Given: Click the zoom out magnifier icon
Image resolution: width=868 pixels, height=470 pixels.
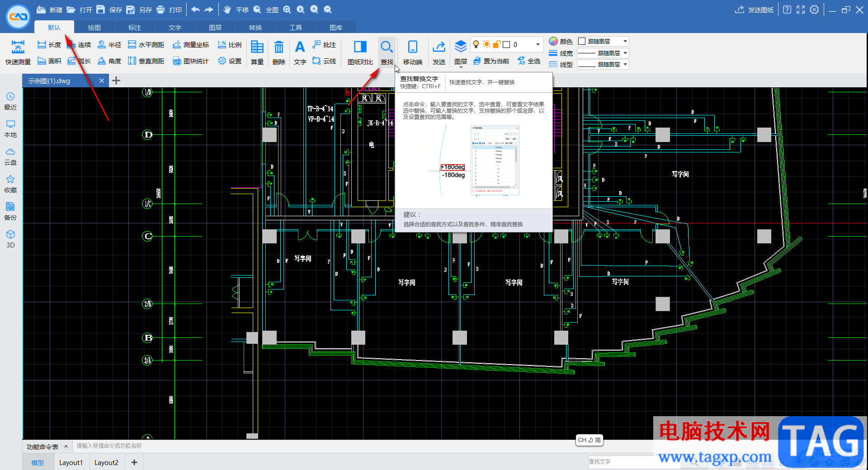Looking at the screenshot, I should point(328,9).
